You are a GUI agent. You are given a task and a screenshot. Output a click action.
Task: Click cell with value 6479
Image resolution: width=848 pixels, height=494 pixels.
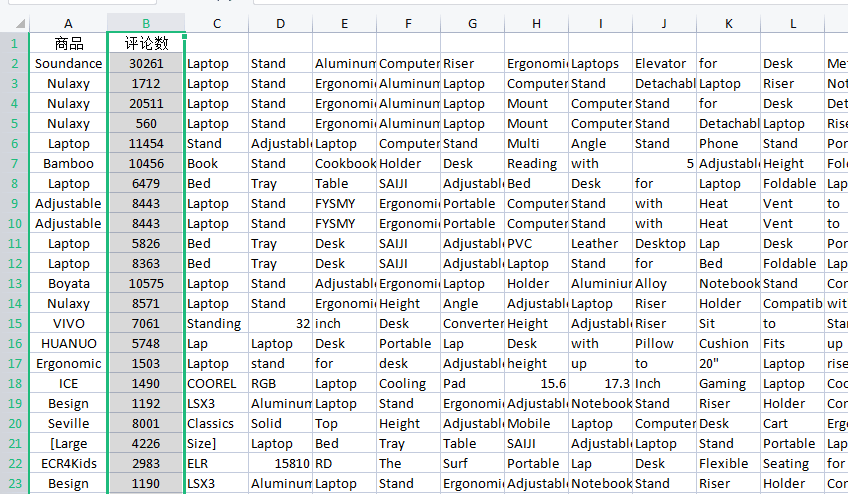pyautogui.click(x=146, y=183)
